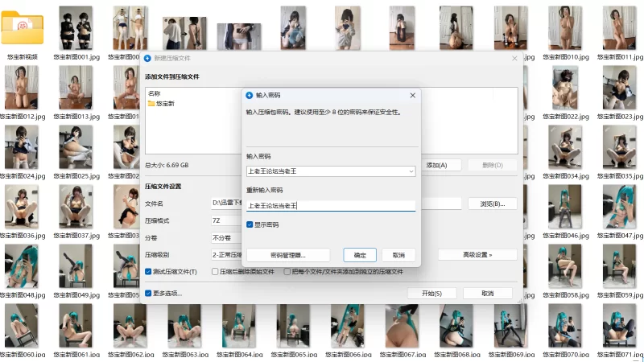
Task: Select file name 悠宝新图011.jpg in Explorer
Action: pyautogui.click(x=620, y=57)
